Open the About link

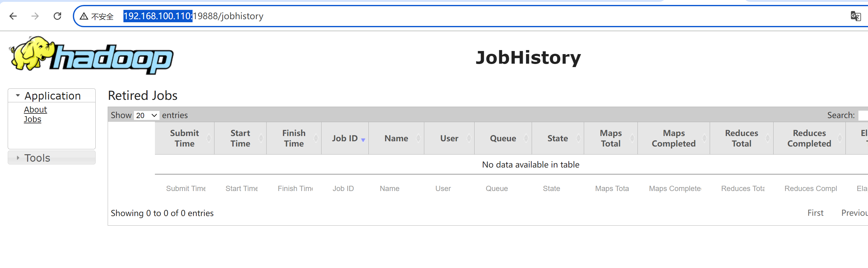(35, 110)
